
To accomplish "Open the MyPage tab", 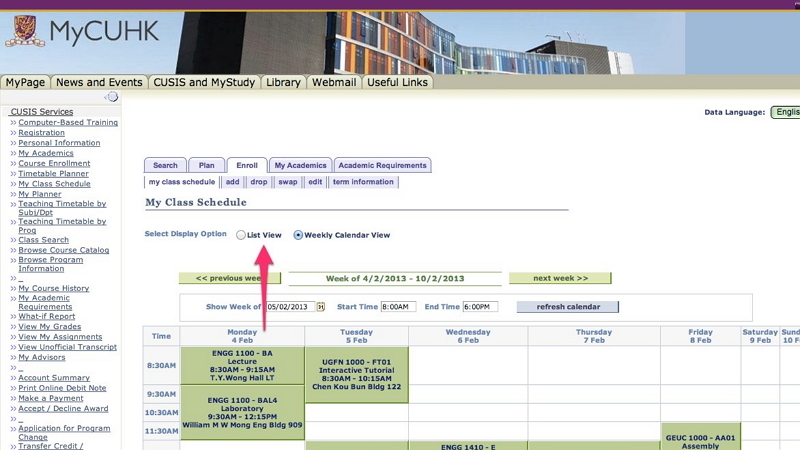I will point(25,82).
